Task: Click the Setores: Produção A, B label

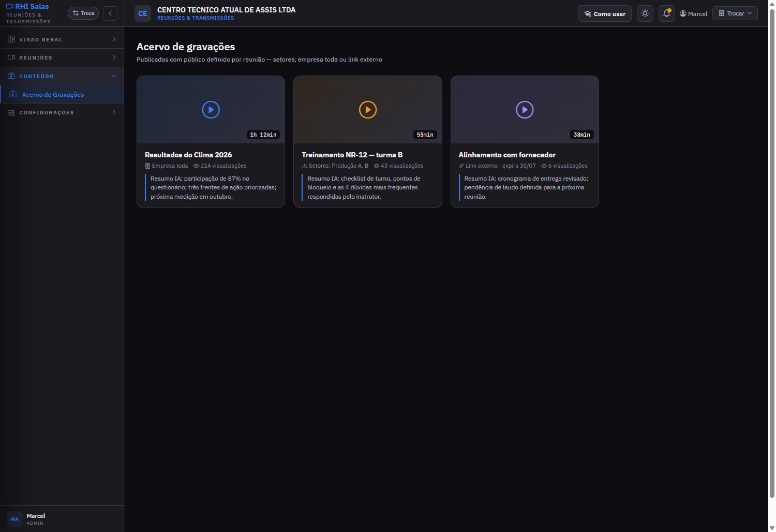Action: 335,166
